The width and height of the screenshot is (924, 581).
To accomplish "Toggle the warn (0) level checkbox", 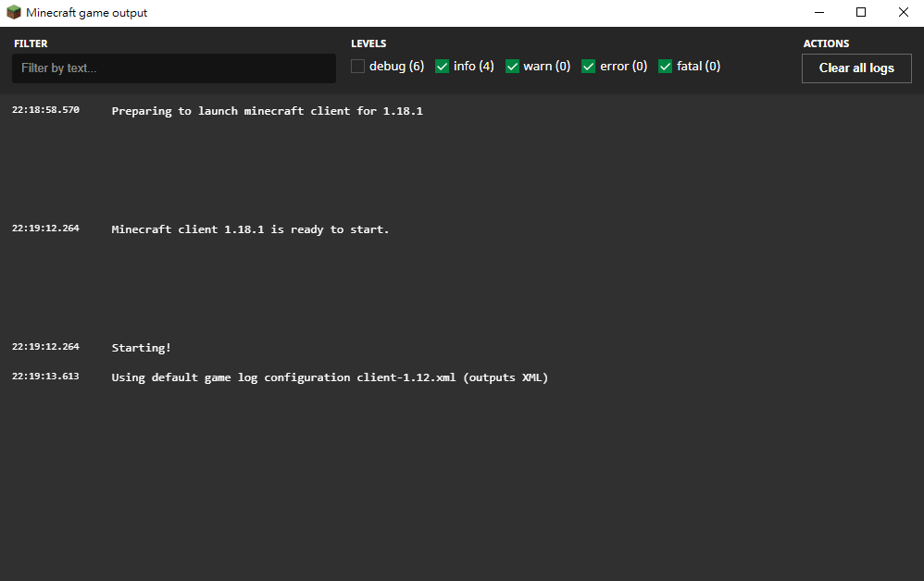I will 513,67.
